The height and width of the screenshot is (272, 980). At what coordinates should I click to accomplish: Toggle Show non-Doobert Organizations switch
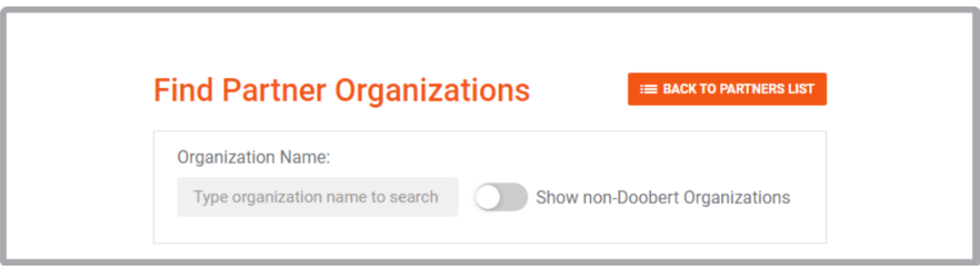coord(501,197)
